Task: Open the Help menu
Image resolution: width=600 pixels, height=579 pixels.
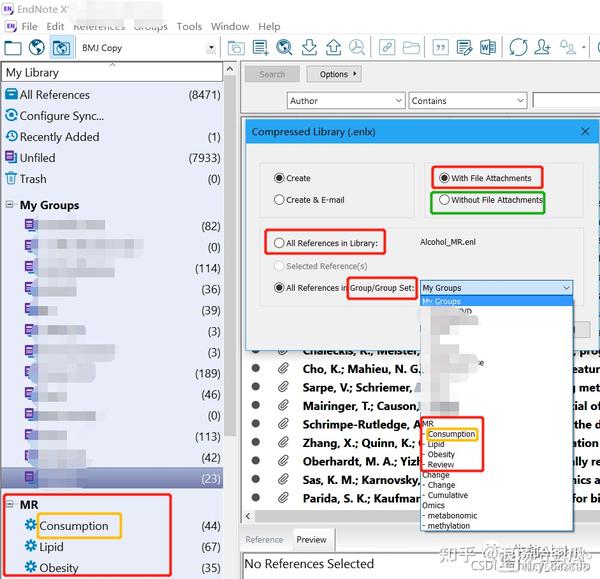Action: pyautogui.click(x=269, y=26)
